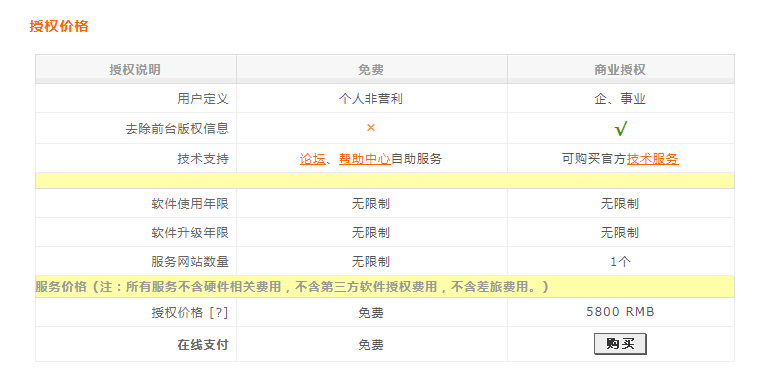The height and width of the screenshot is (376, 768).
Task: Click 无限制 under 商业授权 in 软件升级年限 row
Action: [x=620, y=233]
